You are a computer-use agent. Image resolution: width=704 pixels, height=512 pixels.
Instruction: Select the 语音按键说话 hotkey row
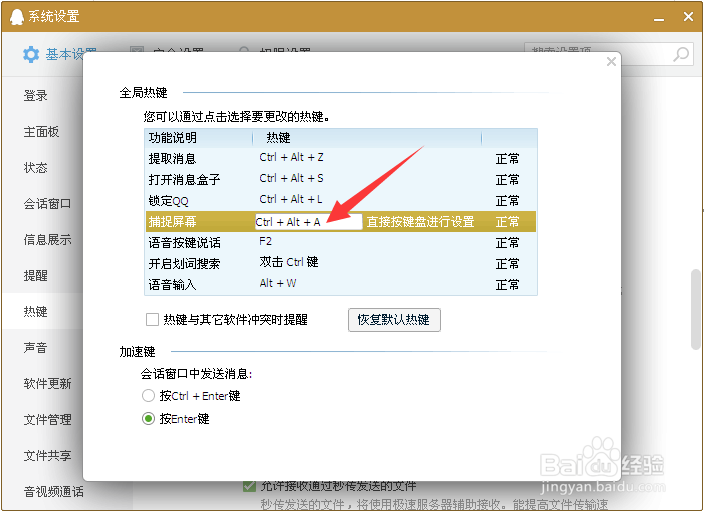341,243
